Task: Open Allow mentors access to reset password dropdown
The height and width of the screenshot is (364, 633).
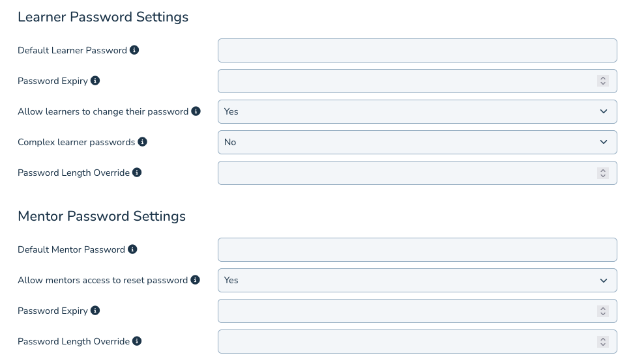Action: tap(417, 280)
